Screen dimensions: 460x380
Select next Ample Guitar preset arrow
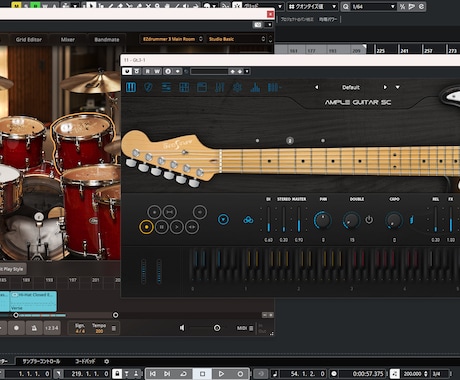(x=385, y=87)
